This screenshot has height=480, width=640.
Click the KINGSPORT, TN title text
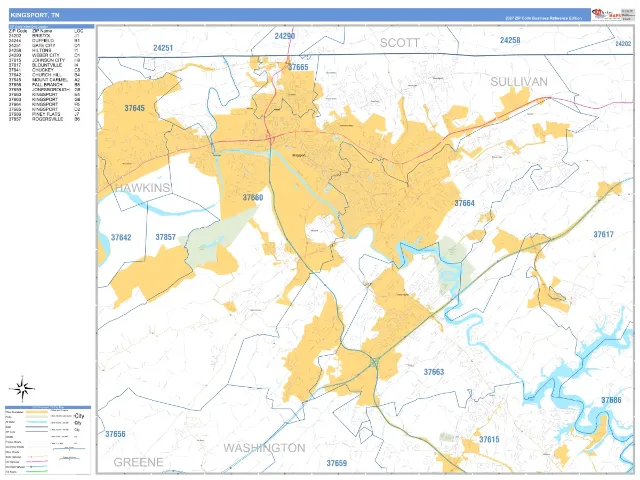tap(35, 15)
